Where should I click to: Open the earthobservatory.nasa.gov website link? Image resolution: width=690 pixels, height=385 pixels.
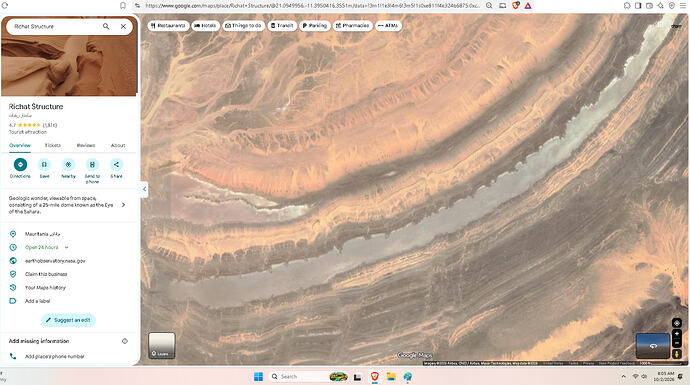[x=55, y=261]
